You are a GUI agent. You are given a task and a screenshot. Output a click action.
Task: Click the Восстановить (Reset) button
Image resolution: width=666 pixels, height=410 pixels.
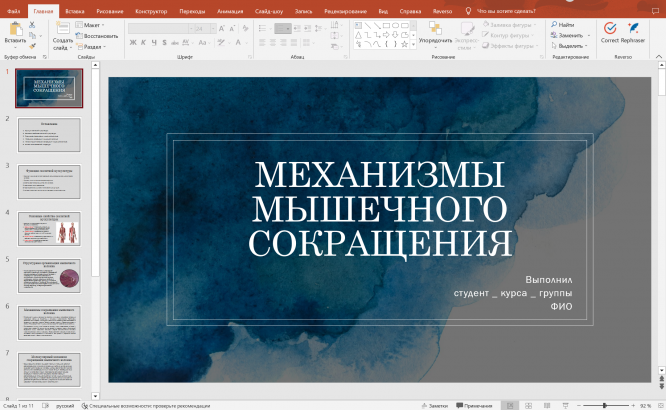click(98, 35)
